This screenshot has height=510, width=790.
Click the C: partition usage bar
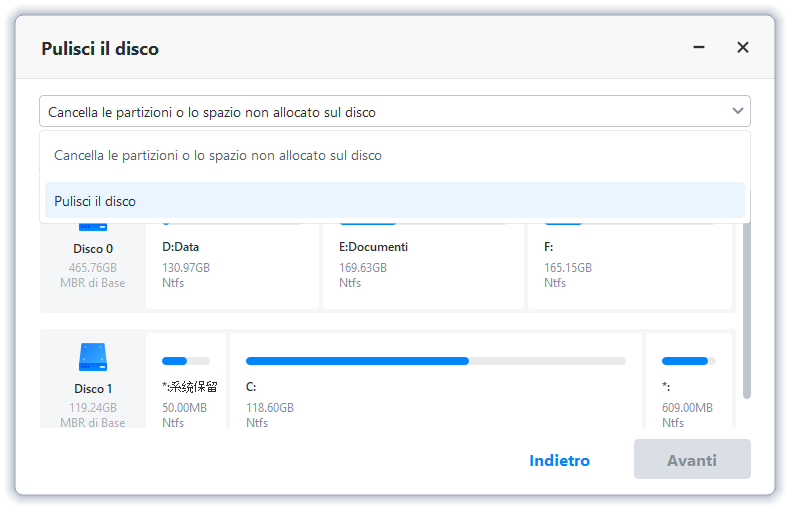[x=436, y=360]
